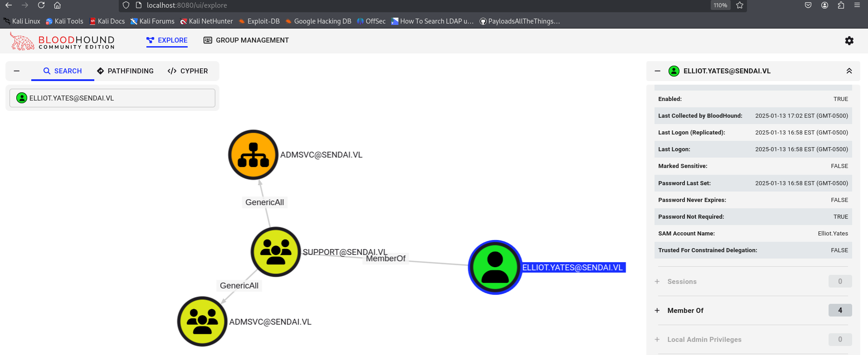Open the GROUP MANAGEMENT tab

pos(246,40)
